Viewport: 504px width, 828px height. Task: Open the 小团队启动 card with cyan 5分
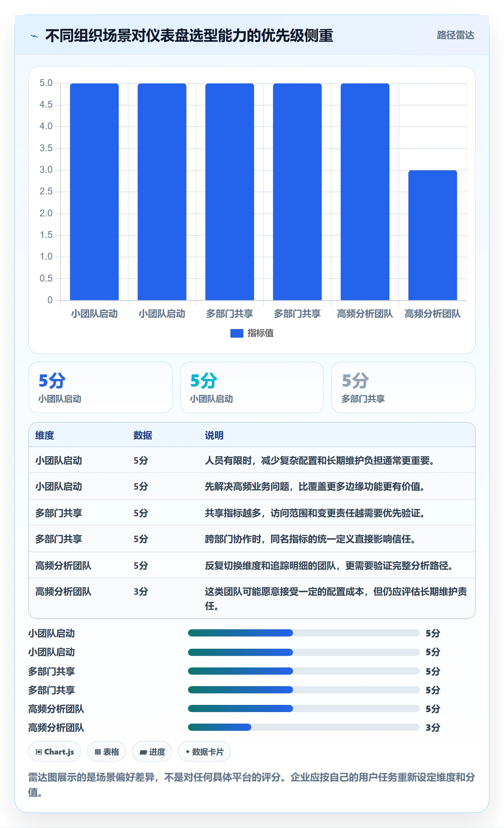point(252,387)
